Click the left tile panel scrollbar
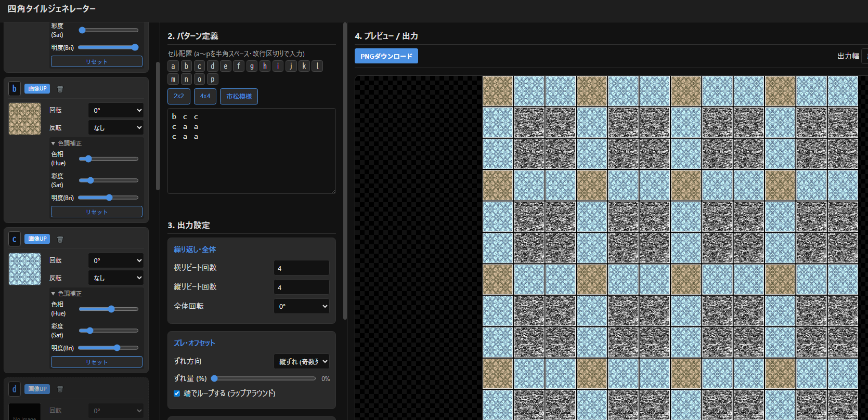The height and width of the screenshot is (420, 868). click(x=158, y=126)
